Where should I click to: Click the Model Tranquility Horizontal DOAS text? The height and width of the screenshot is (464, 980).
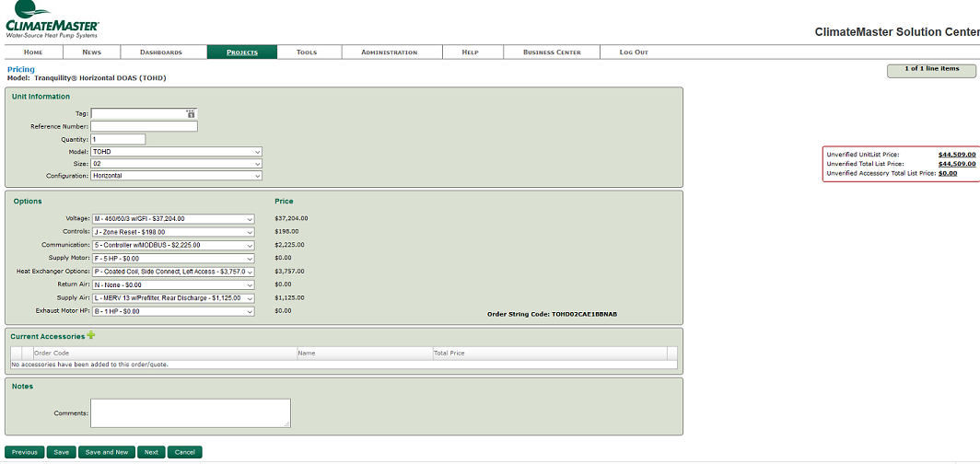click(x=87, y=78)
